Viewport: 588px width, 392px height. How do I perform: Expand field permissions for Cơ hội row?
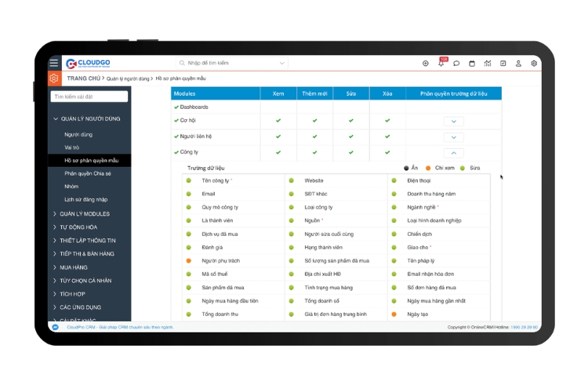pos(453,122)
